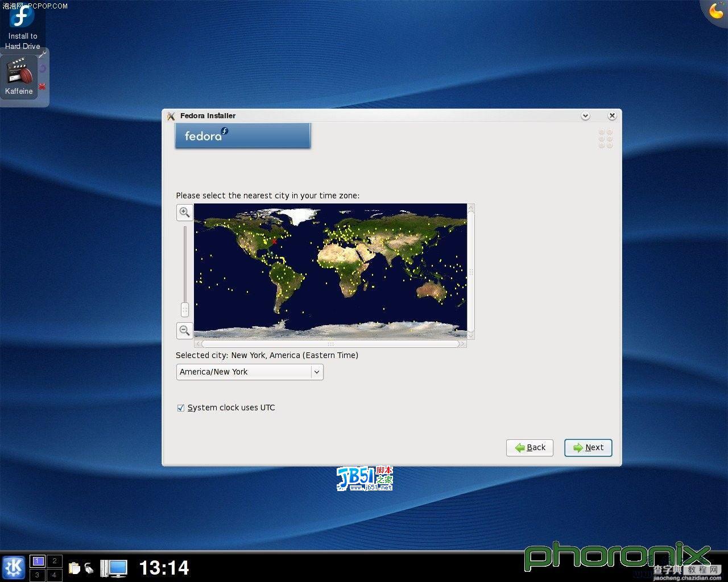Click the Next button

tap(588, 447)
